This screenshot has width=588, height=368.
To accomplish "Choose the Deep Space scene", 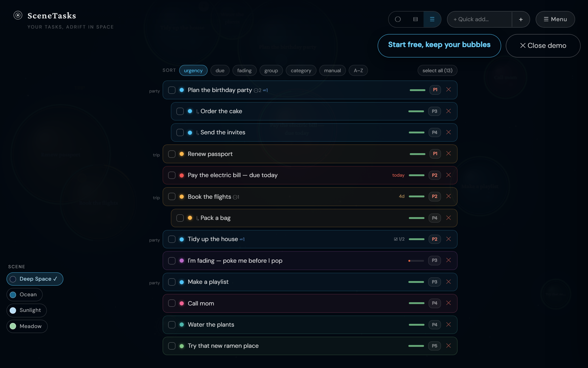I will [35, 279].
